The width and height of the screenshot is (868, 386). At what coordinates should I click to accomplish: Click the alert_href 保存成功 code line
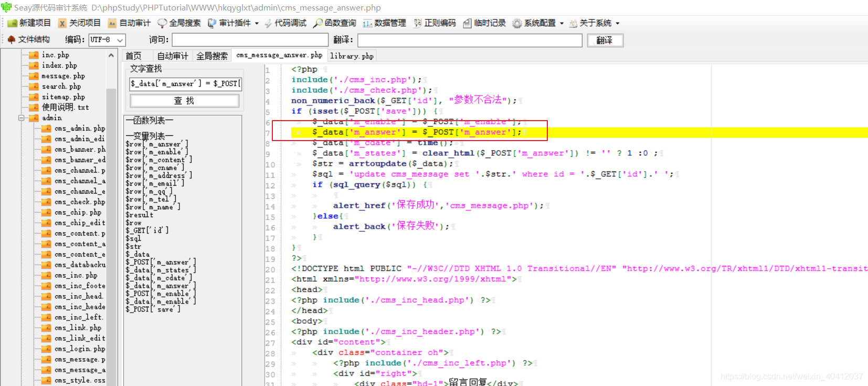pos(438,205)
